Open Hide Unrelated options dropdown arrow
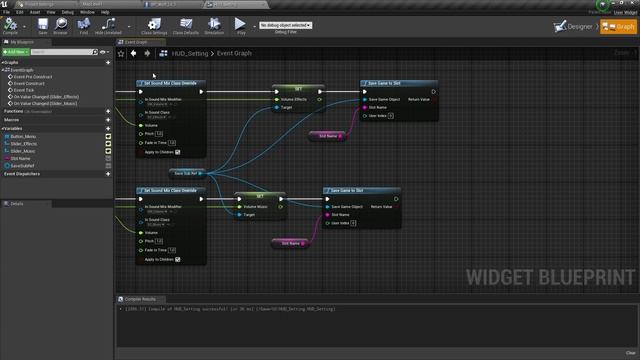 129,27
